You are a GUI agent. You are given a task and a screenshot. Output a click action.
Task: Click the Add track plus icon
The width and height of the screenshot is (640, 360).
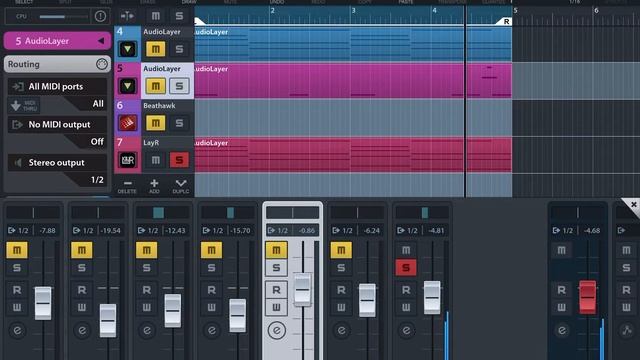tap(154, 186)
